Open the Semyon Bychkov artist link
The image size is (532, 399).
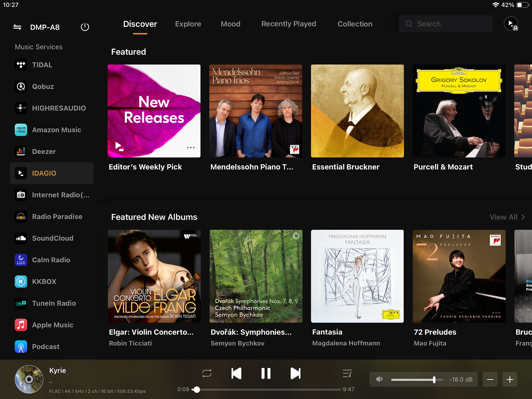237,343
